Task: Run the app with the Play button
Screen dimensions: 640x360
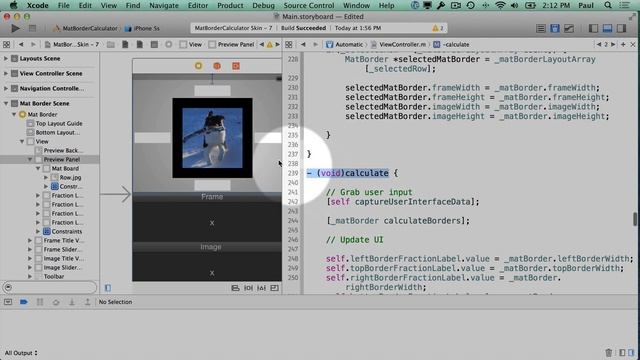Action: [x=15, y=29]
